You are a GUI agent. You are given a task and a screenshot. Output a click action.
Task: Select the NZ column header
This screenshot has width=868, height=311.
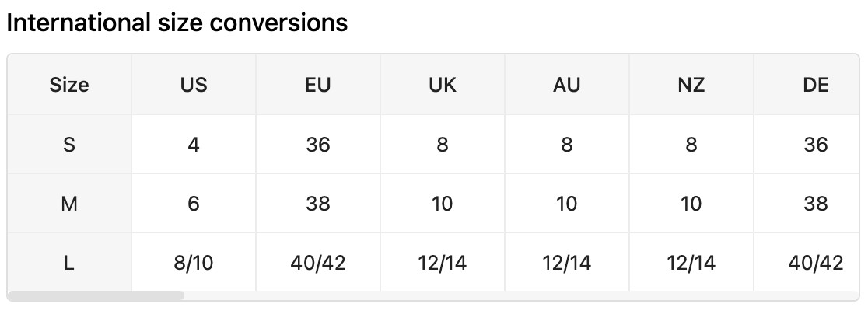pyautogui.click(x=691, y=85)
